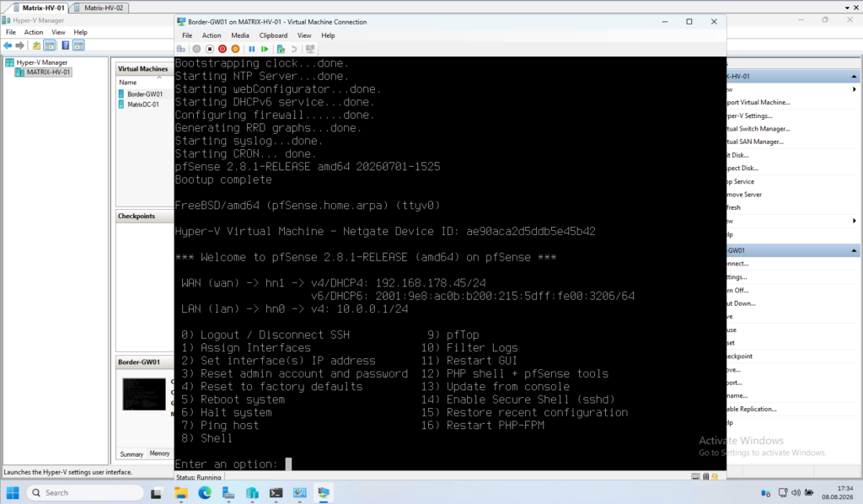This screenshot has height=504, width=863.
Task: Collapse the MATRIX-HV-01 actions section
Action: click(854, 77)
